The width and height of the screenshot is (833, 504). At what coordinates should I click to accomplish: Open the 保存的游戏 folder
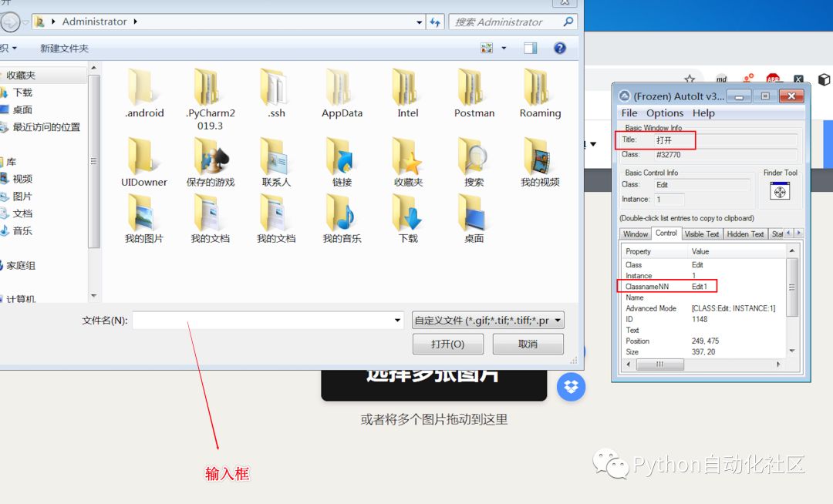click(210, 162)
